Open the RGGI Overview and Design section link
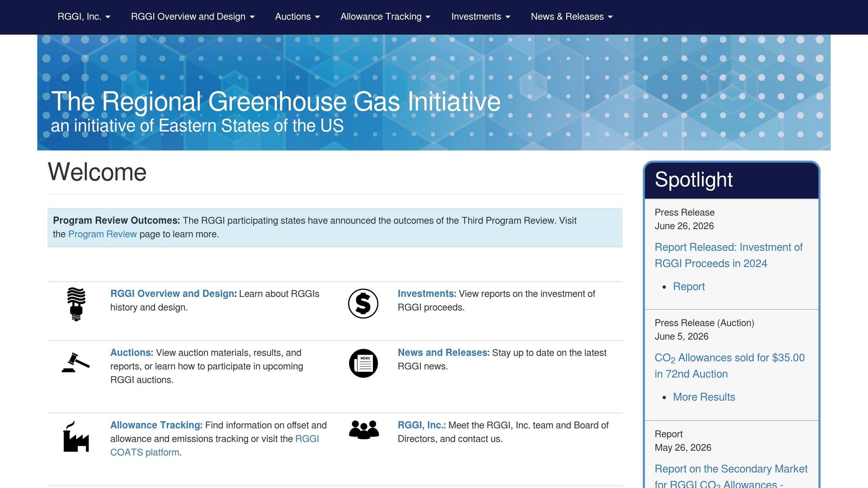This screenshot has width=868, height=488. coord(172,294)
